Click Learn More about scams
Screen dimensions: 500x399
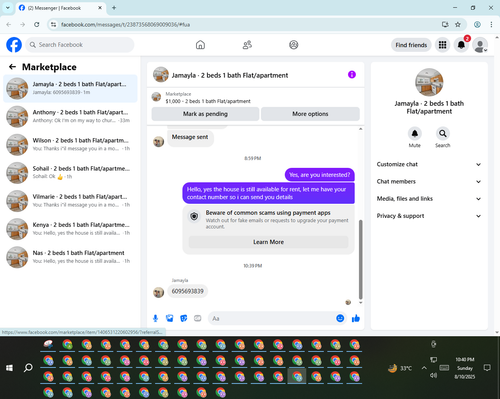[x=268, y=242]
